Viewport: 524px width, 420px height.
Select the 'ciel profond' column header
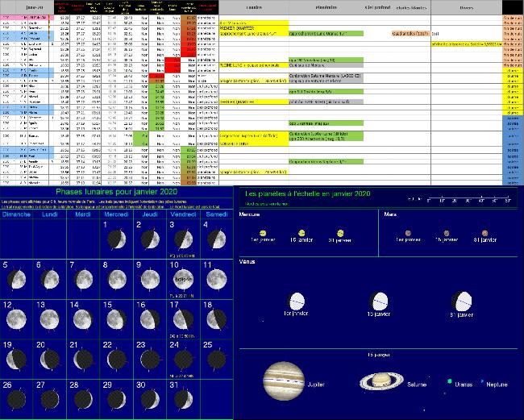[377, 7]
